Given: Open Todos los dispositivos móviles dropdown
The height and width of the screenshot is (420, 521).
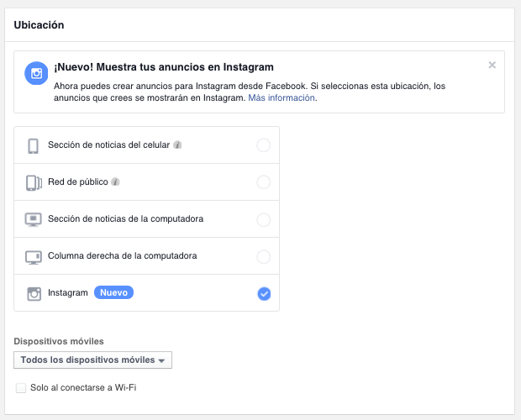Looking at the screenshot, I should point(93,360).
